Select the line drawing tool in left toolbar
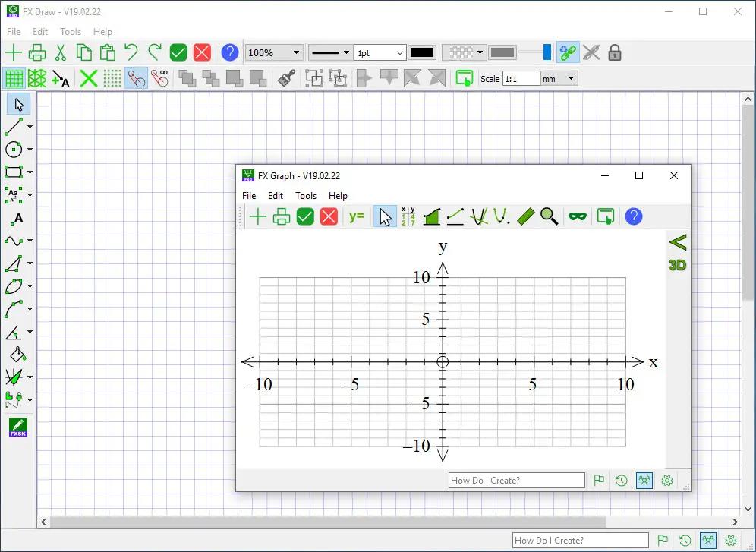This screenshot has height=552, width=756. click(x=14, y=127)
